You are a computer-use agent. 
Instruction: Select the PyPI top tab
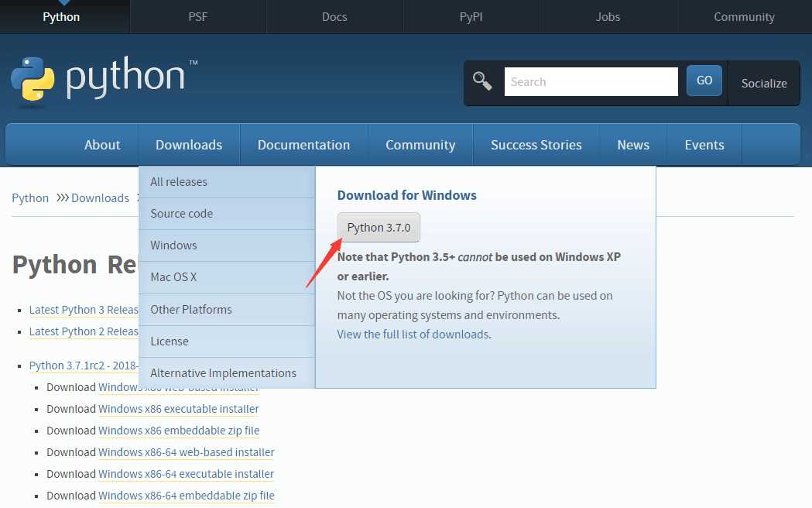pos(471,16)
